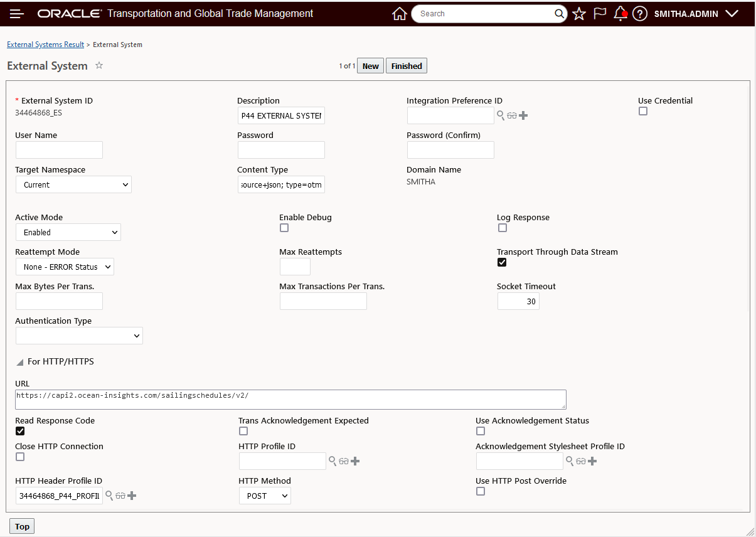Open Authentication Type dropdown

(x=79, y=336)
